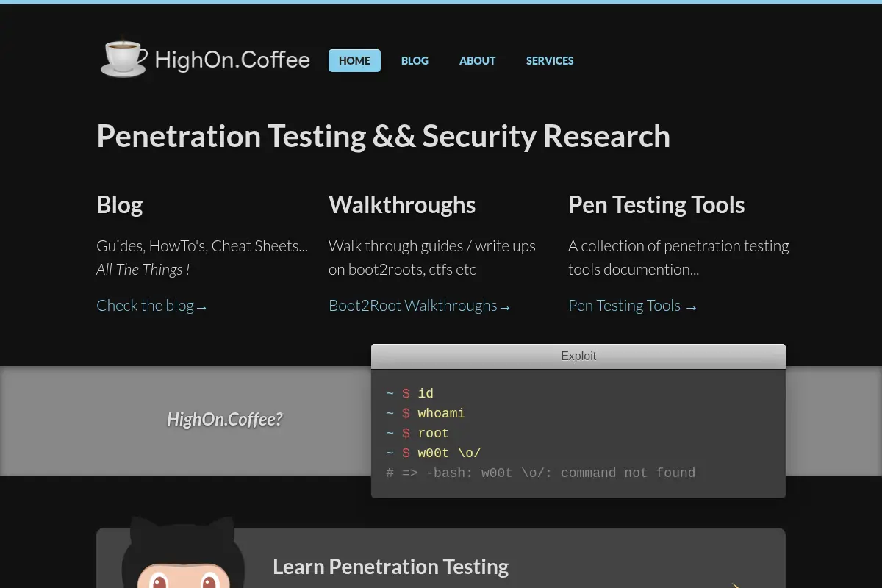Click the Pen Testing Tools heading

pos(656,204)
